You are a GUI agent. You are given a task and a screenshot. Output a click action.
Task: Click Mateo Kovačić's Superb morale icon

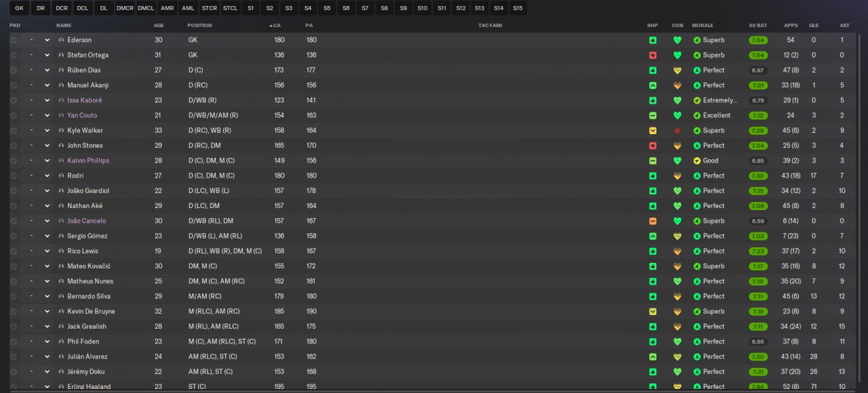[696, 266]
